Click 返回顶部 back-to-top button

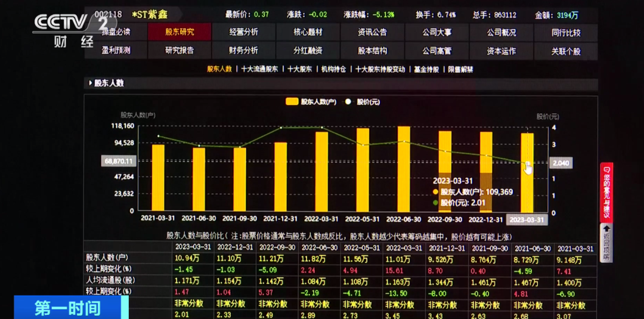(x=606, y=243)
